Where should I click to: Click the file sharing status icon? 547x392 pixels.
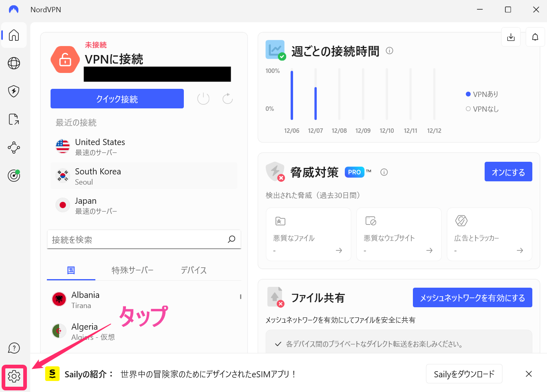275,297
